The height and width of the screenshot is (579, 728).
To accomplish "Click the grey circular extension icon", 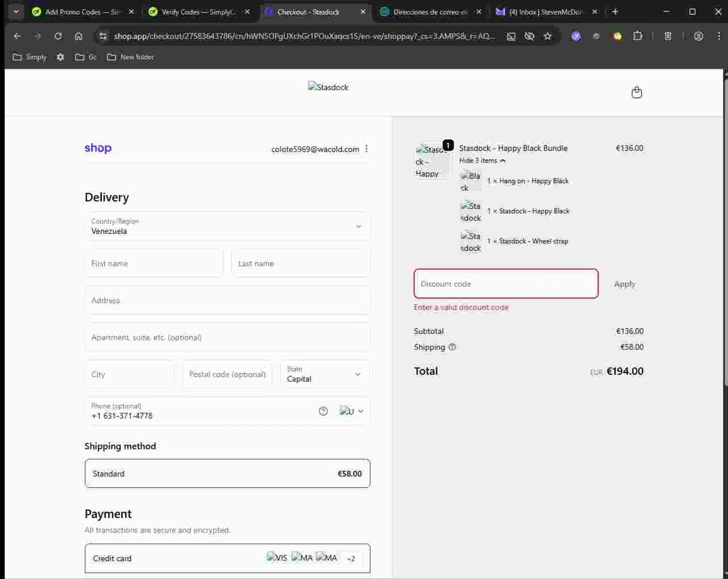I will [x=596, y=36].
